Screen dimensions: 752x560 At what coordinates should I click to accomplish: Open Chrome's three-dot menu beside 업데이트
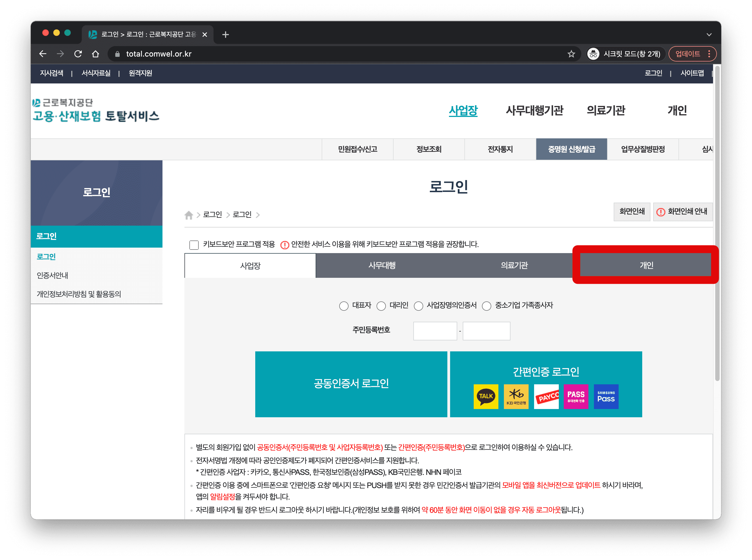(x=709, y=54)
